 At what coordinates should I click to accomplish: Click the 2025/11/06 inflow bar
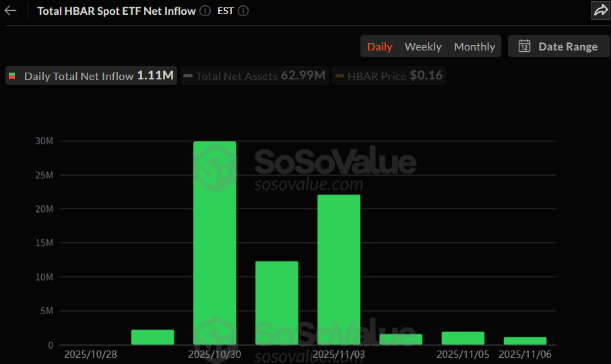pos(525,341)
